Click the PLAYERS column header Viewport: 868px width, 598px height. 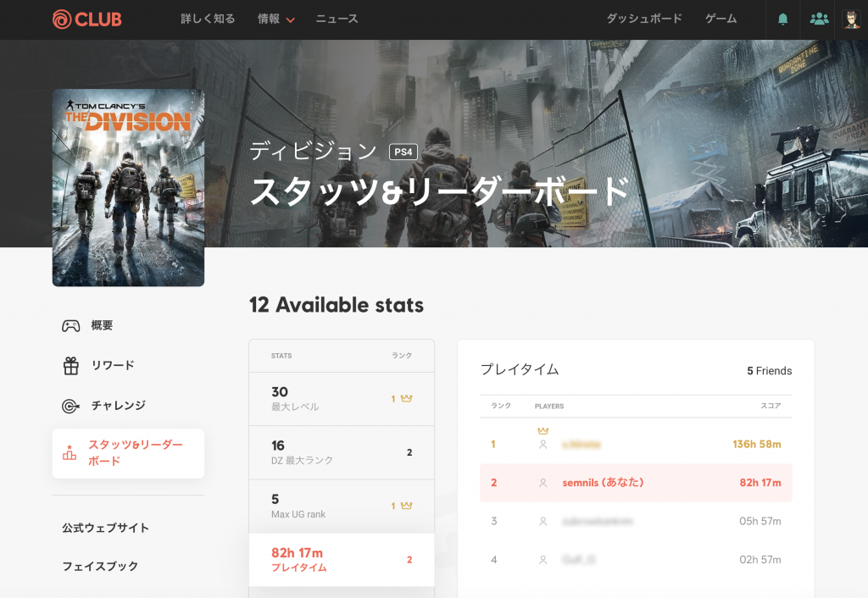point(549,406)
